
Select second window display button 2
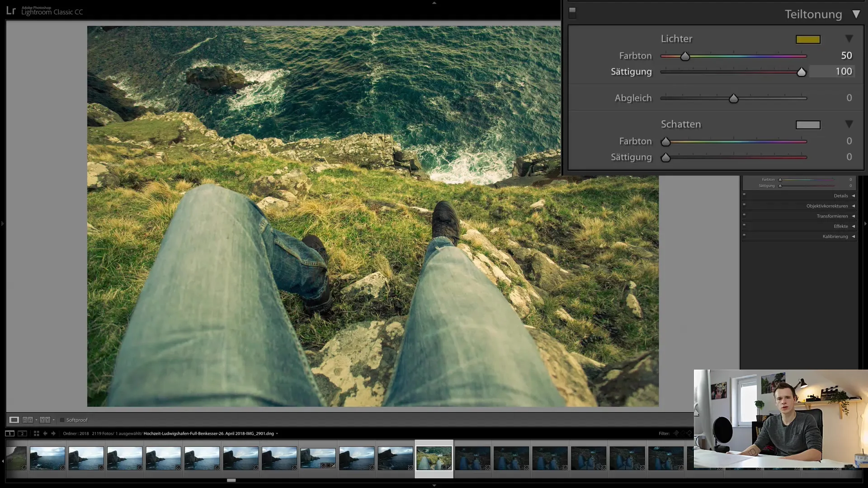(x=22, y=433)
